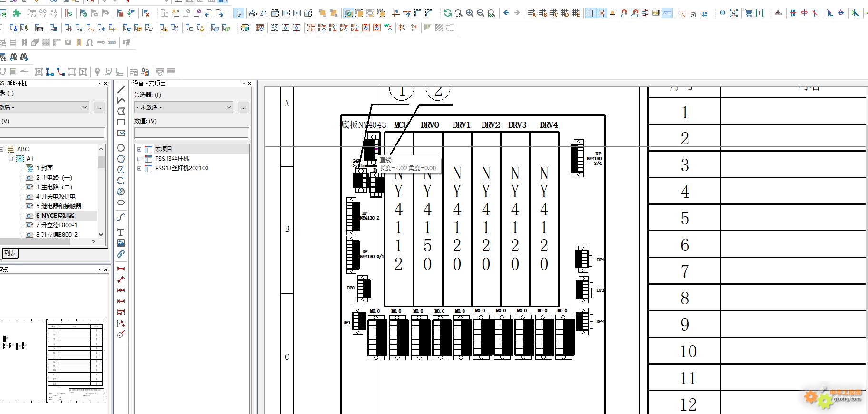Select the Polyline drawing tool
The image size is (868, 414).
tap(121, 100)
